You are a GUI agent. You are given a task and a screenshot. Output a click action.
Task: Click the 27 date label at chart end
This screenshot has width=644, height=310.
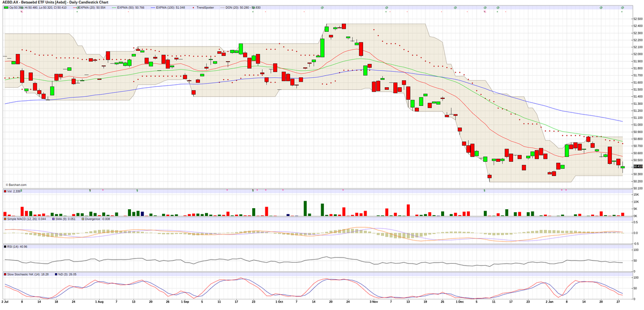click(618, 301)
